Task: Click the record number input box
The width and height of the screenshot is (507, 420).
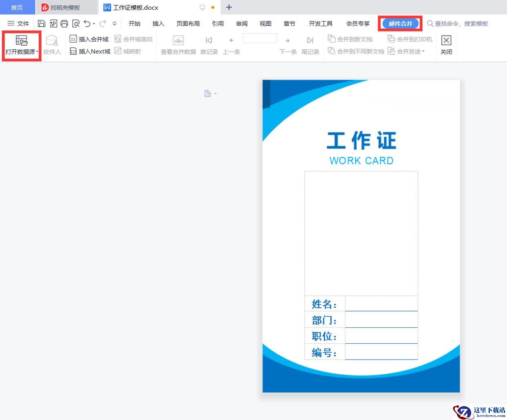Action: (x=260, y=38)
